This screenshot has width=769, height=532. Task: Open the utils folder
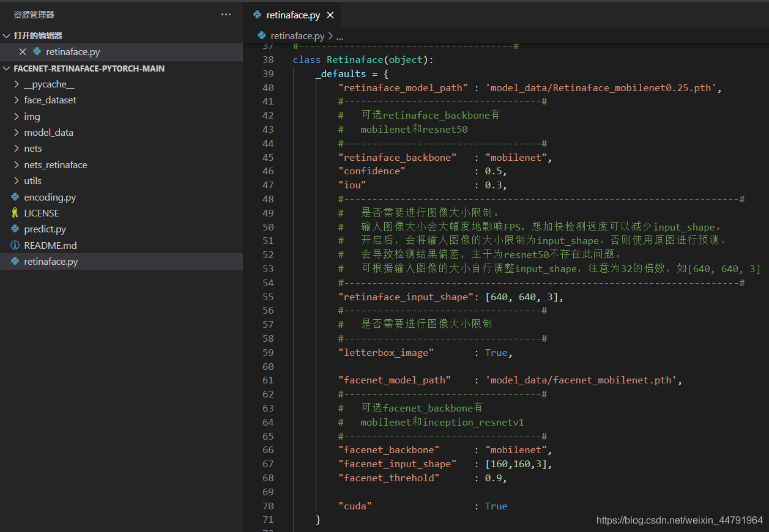(32, 181)
